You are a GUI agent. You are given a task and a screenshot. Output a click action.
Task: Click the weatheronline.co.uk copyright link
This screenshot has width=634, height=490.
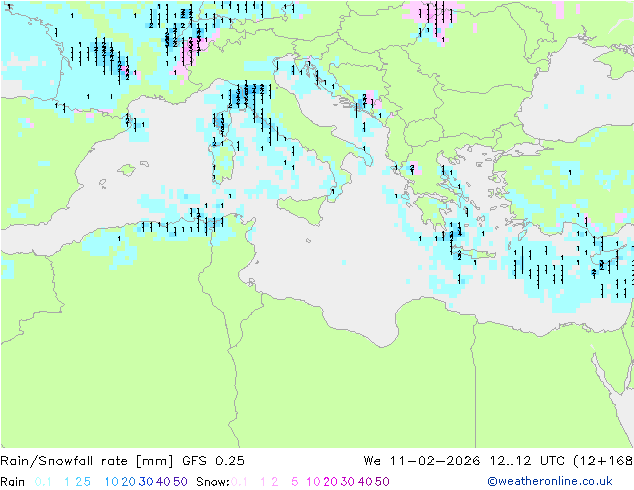(550, 481)
